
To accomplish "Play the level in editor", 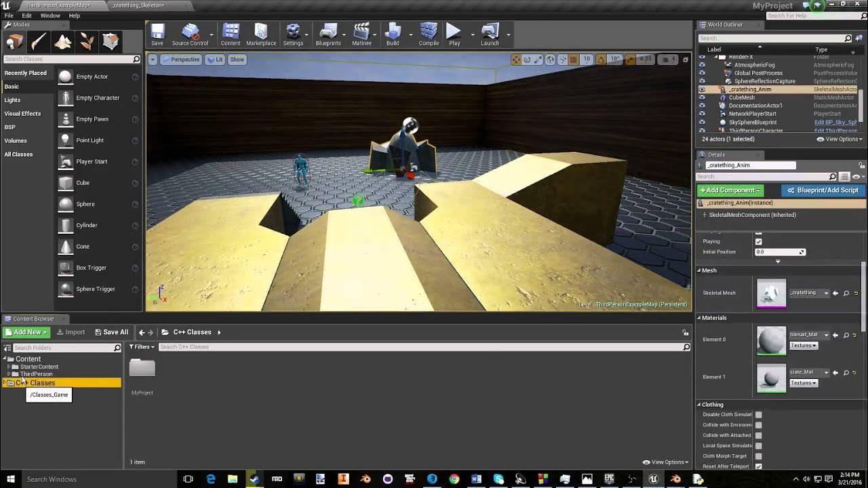I will click(454, 34).
